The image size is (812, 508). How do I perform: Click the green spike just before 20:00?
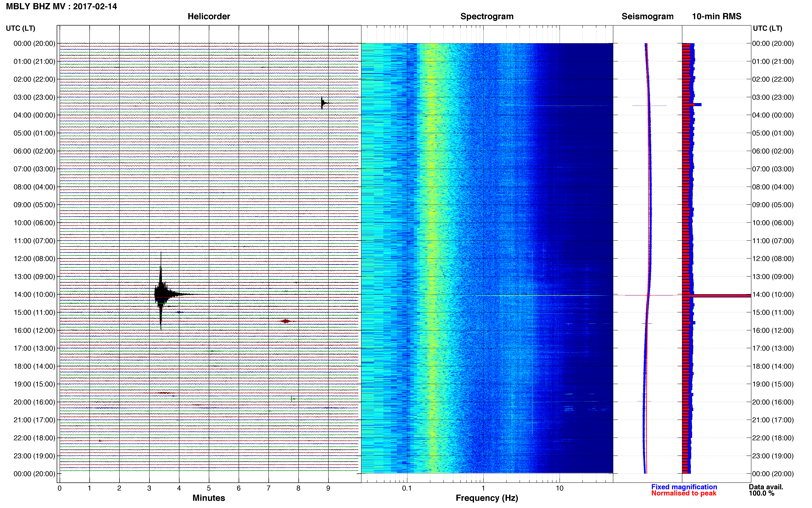tap(292, 399)
